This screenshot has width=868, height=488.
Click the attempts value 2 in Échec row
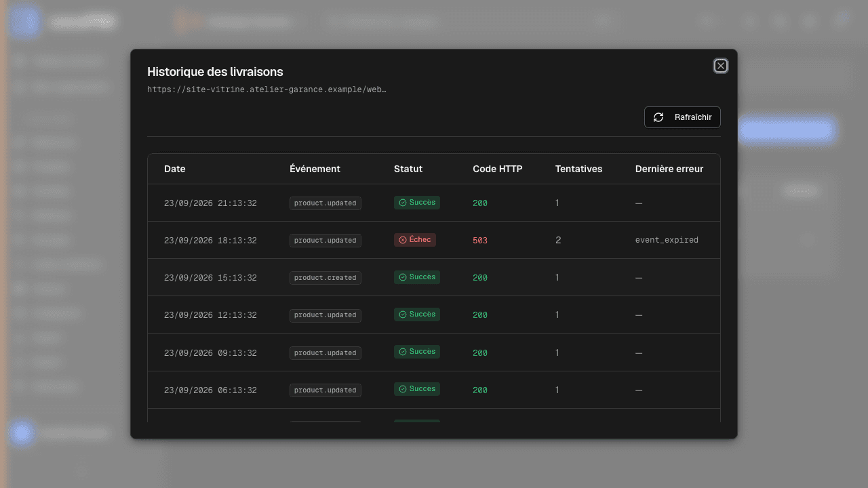coord(558,240)
